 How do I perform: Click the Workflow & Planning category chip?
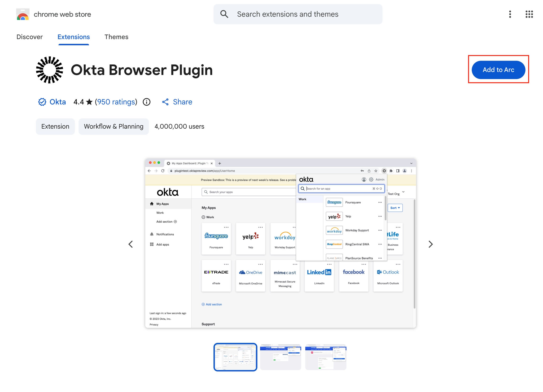tap(113, 127)
